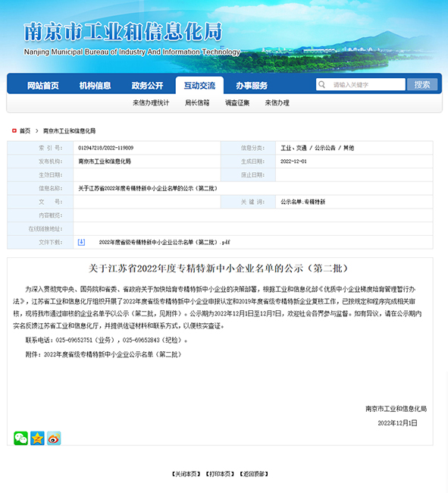Click the red home breadcrumb icon

tap(14, 130)
